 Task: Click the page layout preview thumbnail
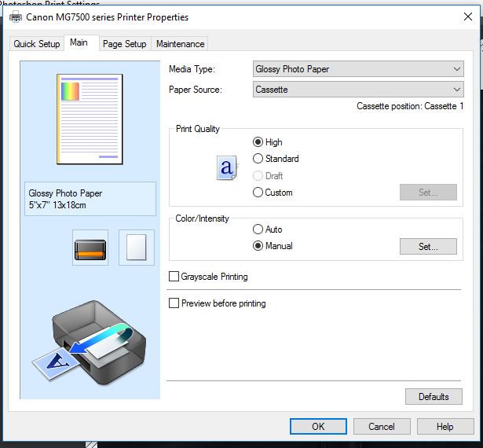[90, 119]
